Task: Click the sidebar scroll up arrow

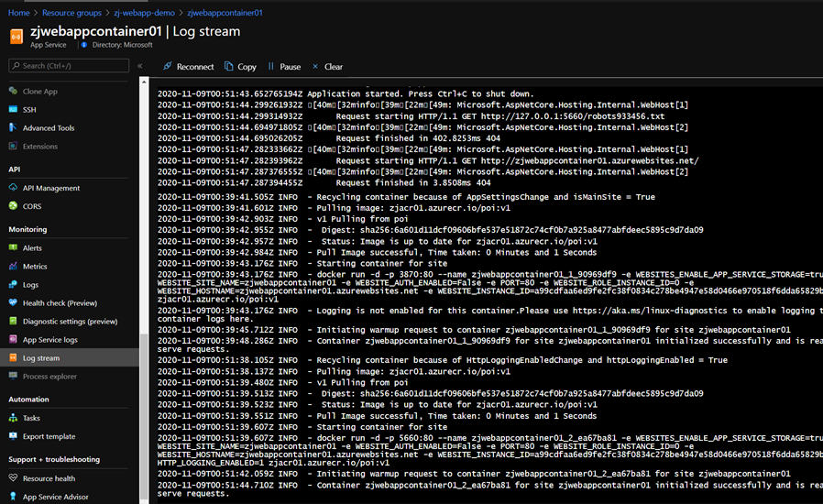Action: (144, 82)
